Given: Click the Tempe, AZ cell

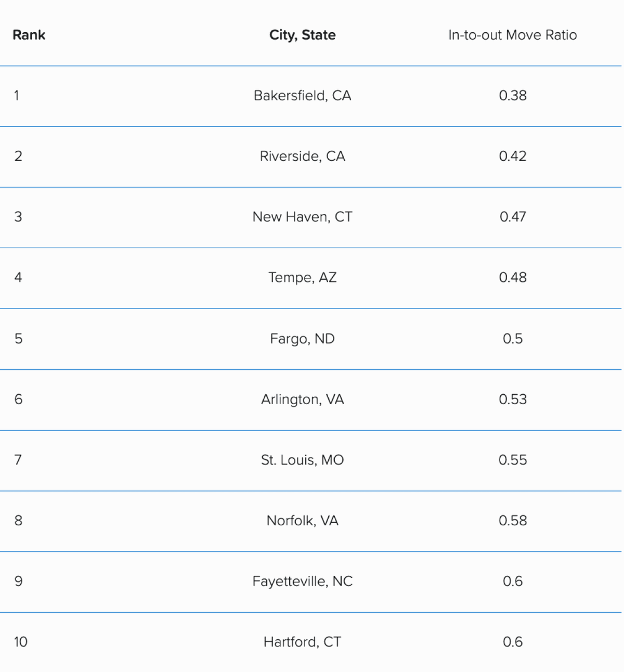Looking at the screenshot, I should pyautogui.click(x=302, y=278).
